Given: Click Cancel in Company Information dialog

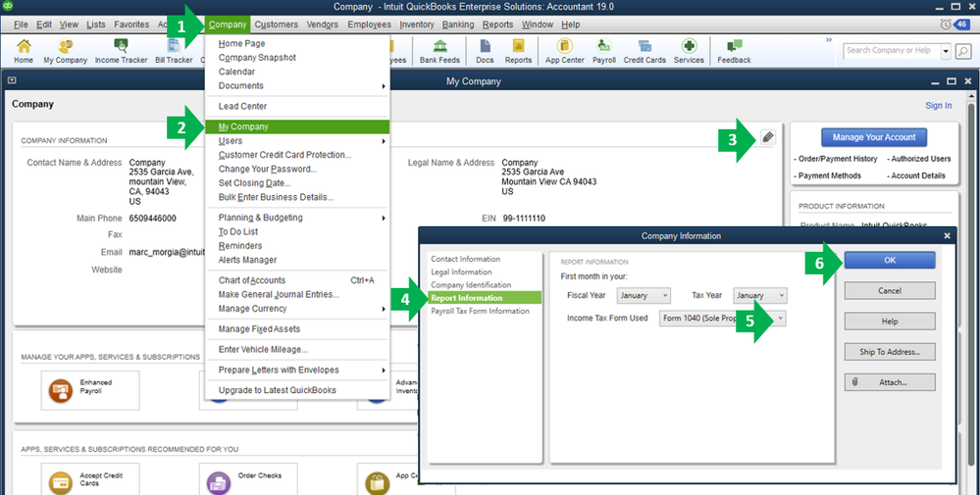Looking at the screenshot, I should pyautogui.click(x=890, y=291).
